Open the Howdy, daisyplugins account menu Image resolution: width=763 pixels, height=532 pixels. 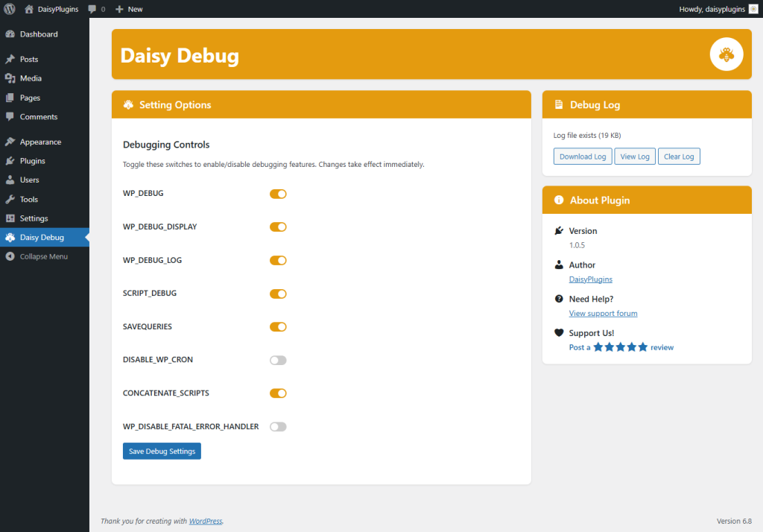[x=712, y=9]
